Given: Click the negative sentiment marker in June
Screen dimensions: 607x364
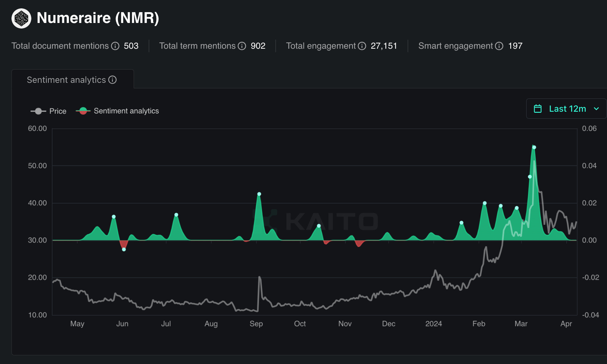Looking at the screenshot, I should click(124, 249).
